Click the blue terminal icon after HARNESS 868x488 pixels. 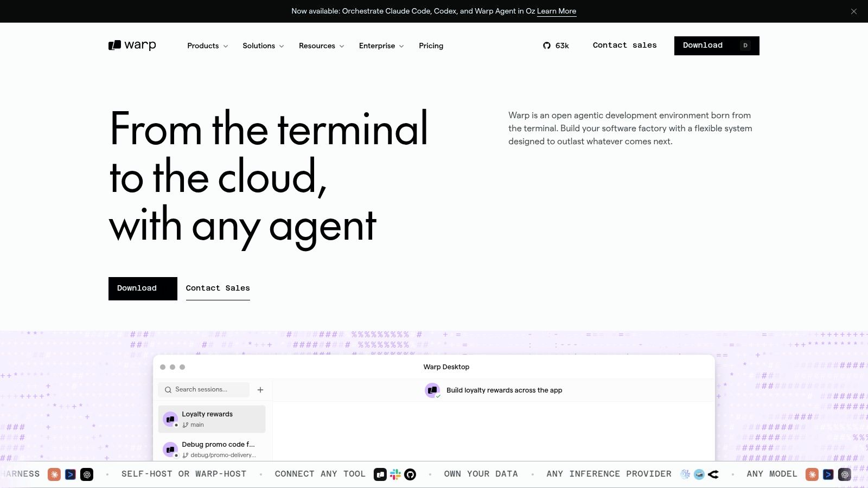click(x=71, y=474)
